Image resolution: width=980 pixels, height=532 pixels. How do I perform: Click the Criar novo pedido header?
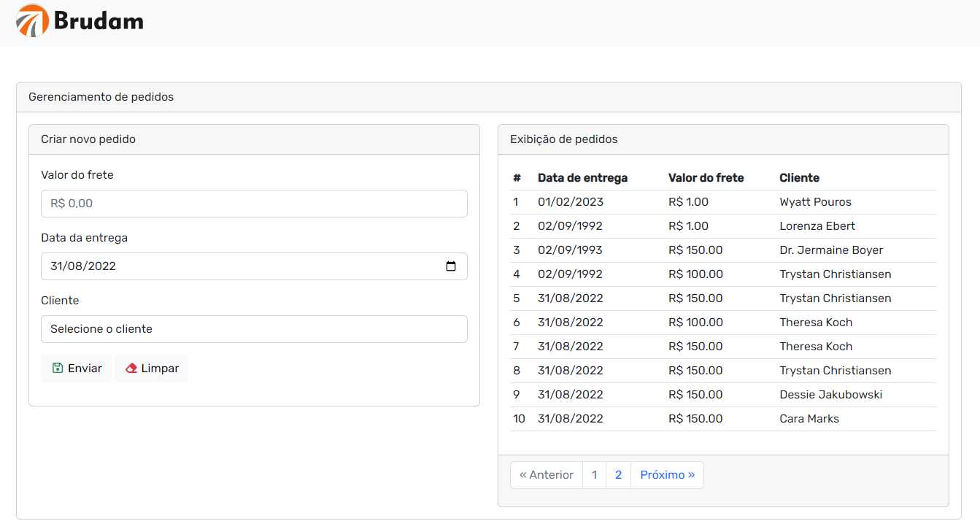(x=88, y=139)
